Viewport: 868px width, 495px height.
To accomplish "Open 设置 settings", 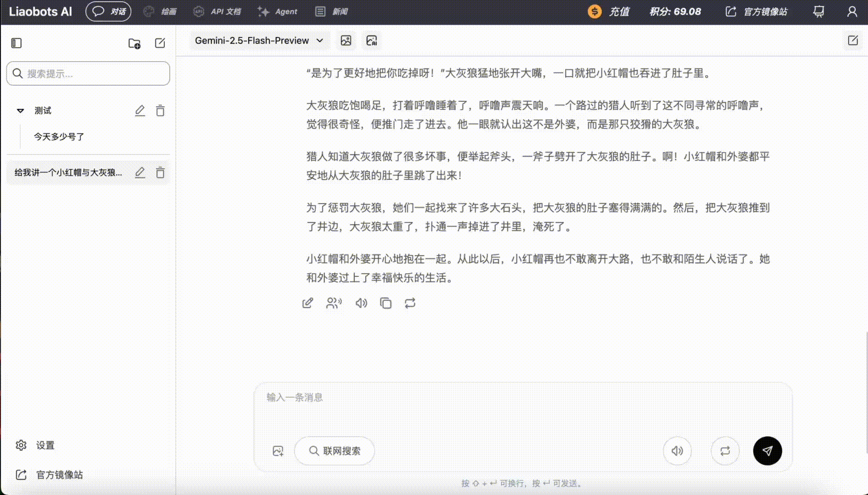I will (x=35, y=445).
